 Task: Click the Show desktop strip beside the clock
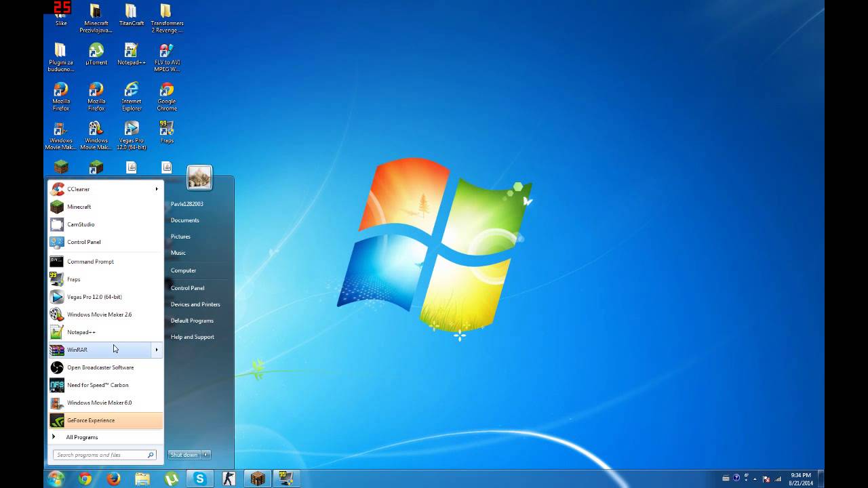[x=821, y=479]
